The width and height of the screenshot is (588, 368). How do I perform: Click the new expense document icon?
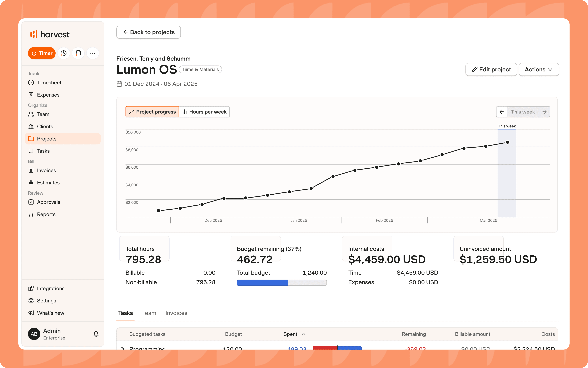point(78,53)
